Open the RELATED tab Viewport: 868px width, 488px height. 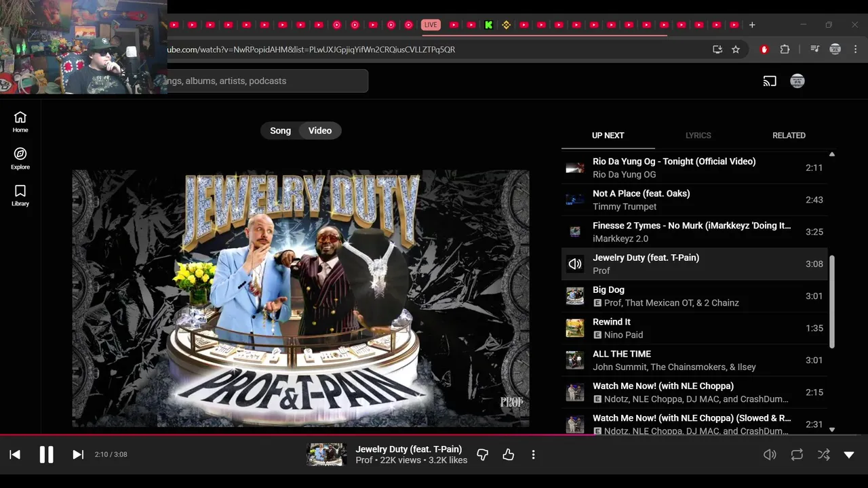(789, 136)
